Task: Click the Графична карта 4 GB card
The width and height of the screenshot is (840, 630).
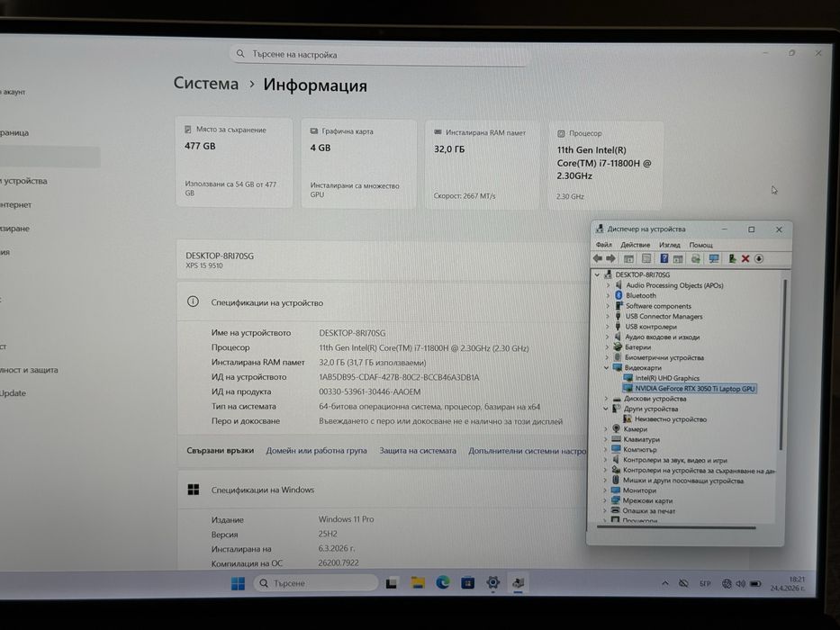Action: (359, 164)
